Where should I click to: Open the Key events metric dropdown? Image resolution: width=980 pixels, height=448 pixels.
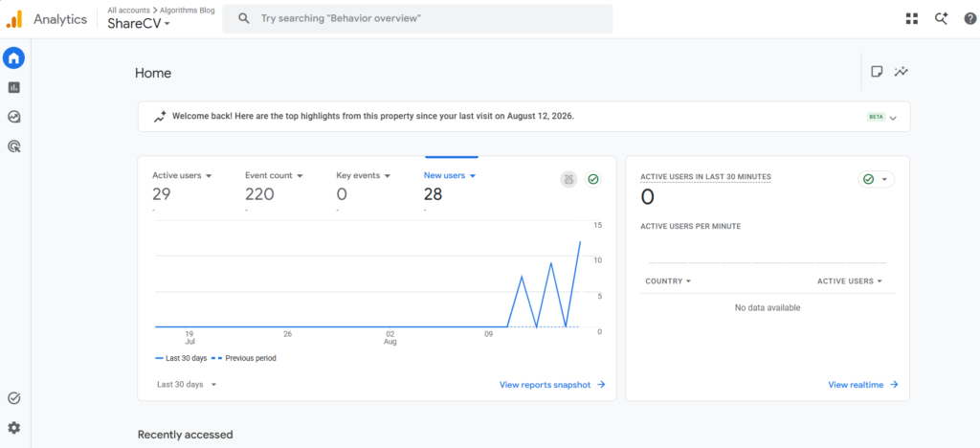(x=364, y=175)
